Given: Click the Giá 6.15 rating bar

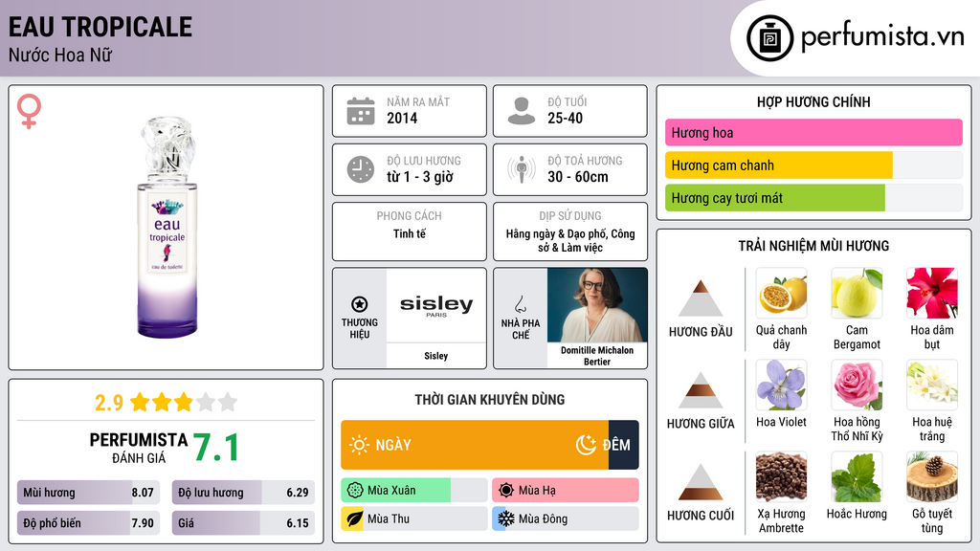Looking at the screenshot, I should coord(243,523).
